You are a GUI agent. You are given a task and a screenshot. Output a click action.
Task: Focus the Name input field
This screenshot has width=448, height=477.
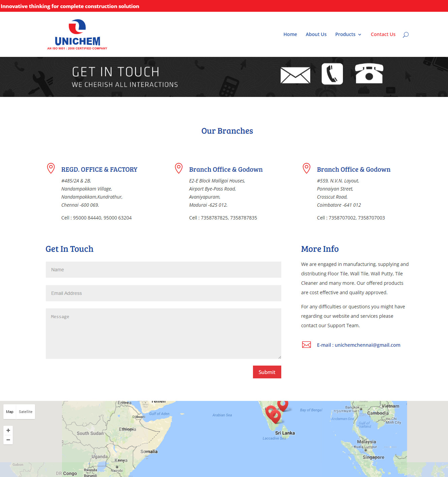click(x=163, y=270)
